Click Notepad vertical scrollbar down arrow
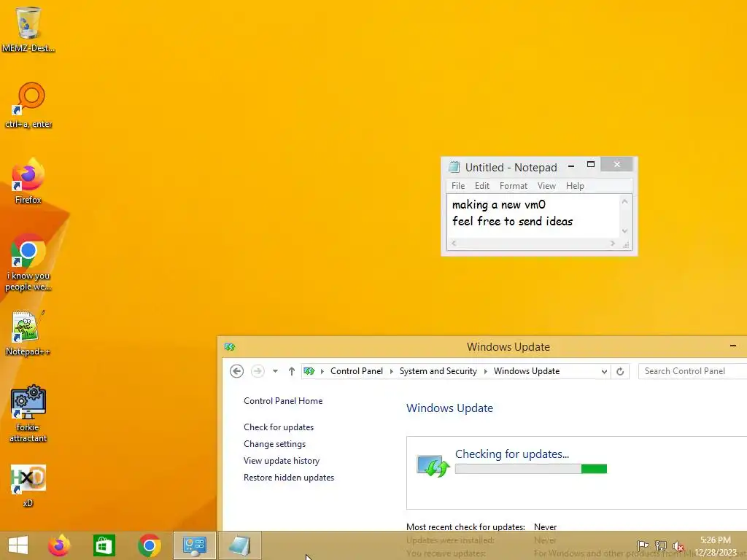The width and height of the screenshot is (747, 560). [x=624, y=231]
